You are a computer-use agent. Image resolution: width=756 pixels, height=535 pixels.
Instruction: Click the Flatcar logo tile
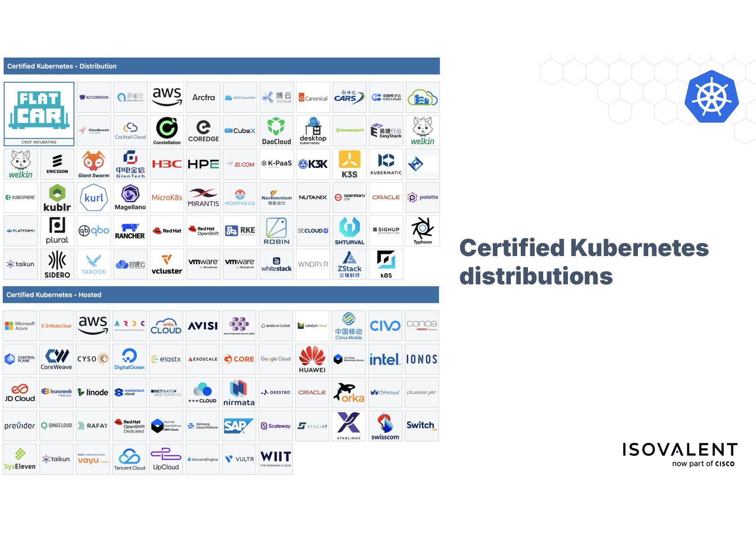(39, 114)
